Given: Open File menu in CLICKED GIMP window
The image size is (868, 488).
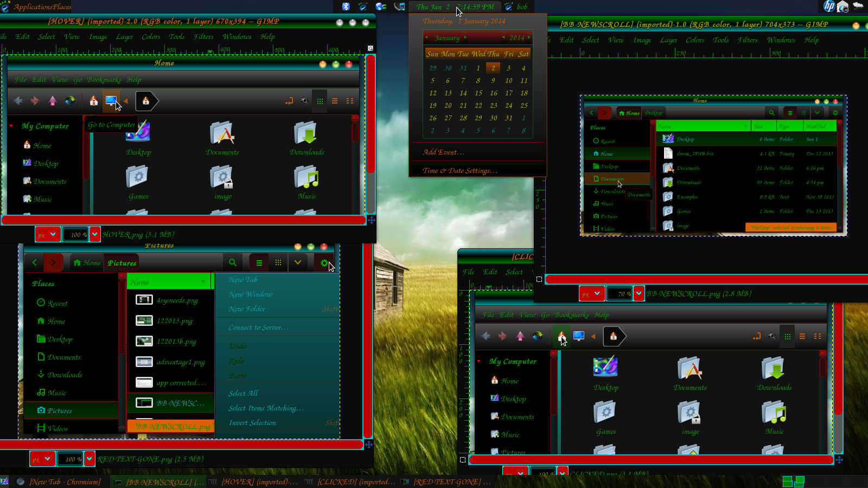Looking at the screenshot, I should pos(468,272).
